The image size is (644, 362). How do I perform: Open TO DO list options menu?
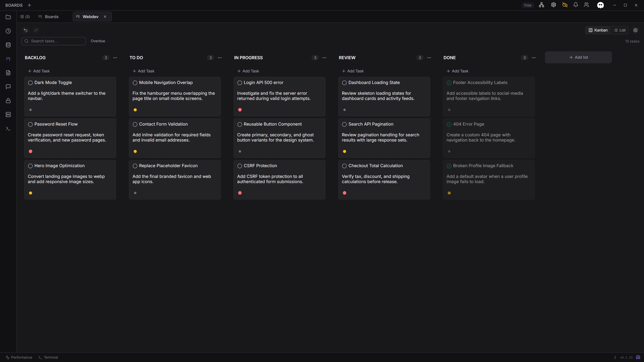220,58
